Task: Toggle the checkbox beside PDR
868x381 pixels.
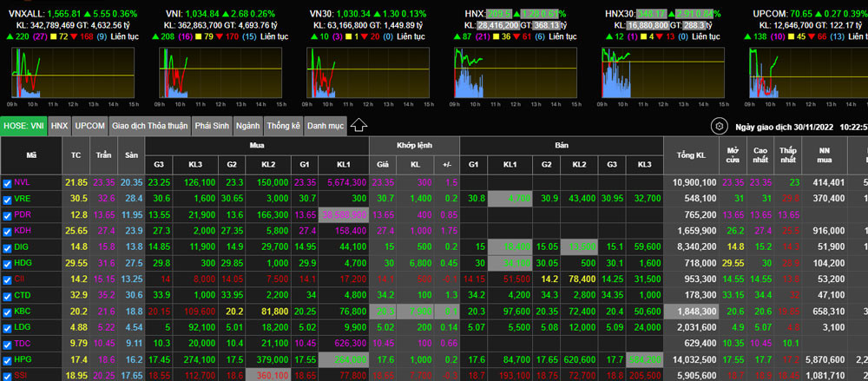Action: click(x=8, y=214)
